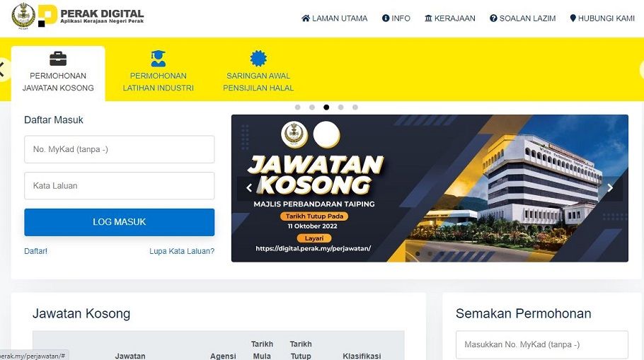This screenshot has height=360, width=644.
Task: Select the last carousel indicator dot
Action: click(355, 107)
